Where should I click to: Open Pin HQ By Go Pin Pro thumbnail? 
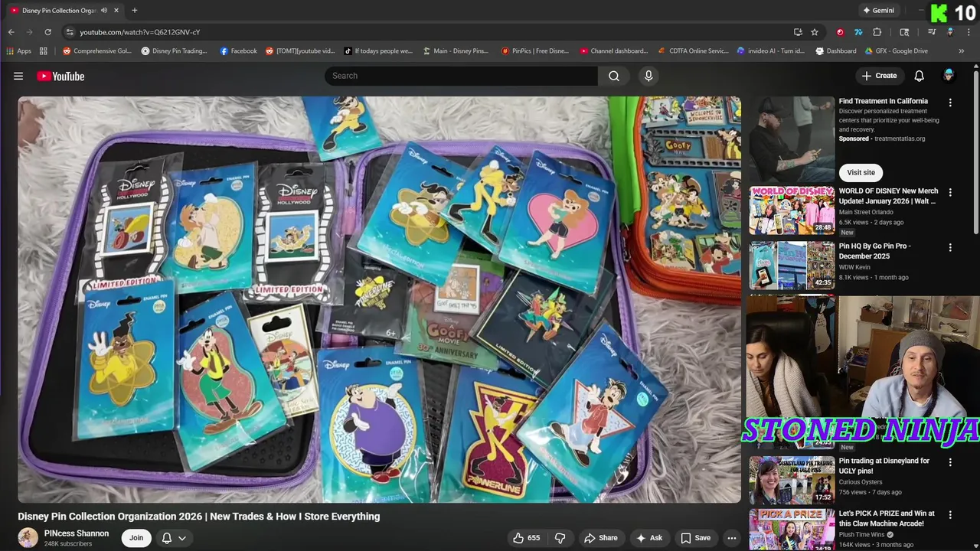coord(792,265)
